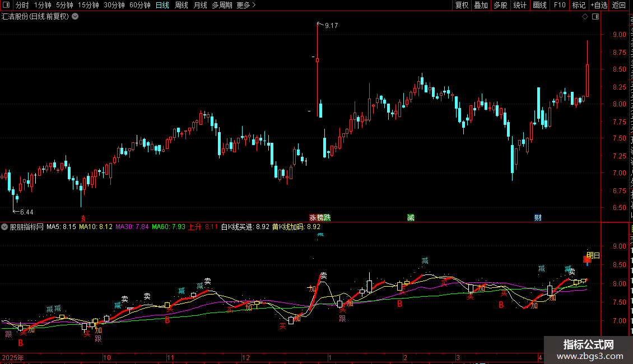Select the 30分钟 period
Screen dimensions: 633x364
pos(114,5)
